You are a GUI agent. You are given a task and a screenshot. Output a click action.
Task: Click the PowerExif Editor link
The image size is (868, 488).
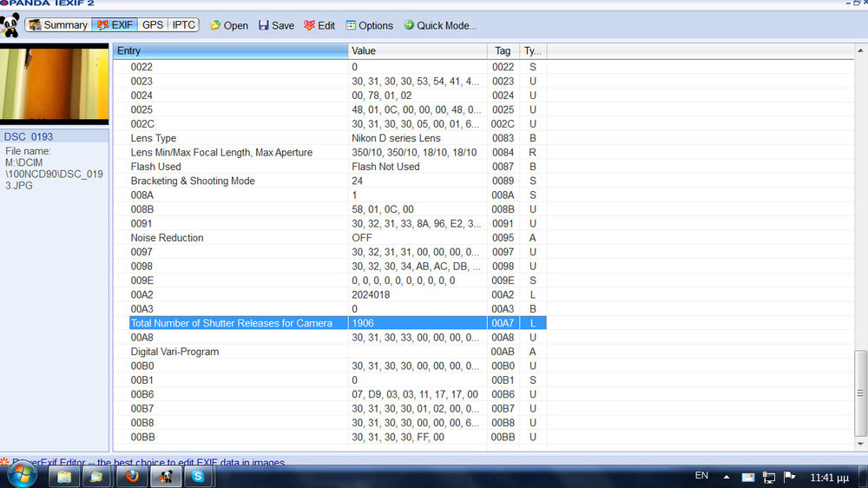148,463
